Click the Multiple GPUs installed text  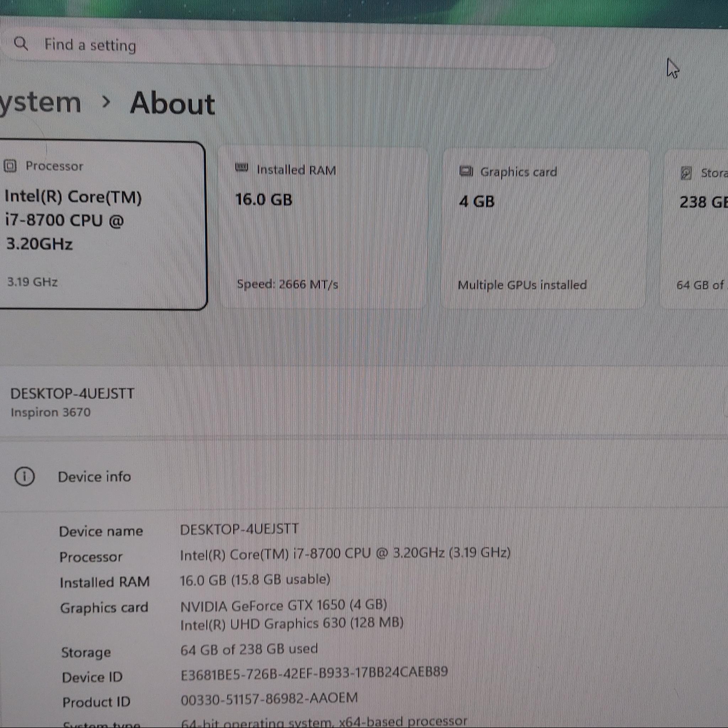point(522,285)
